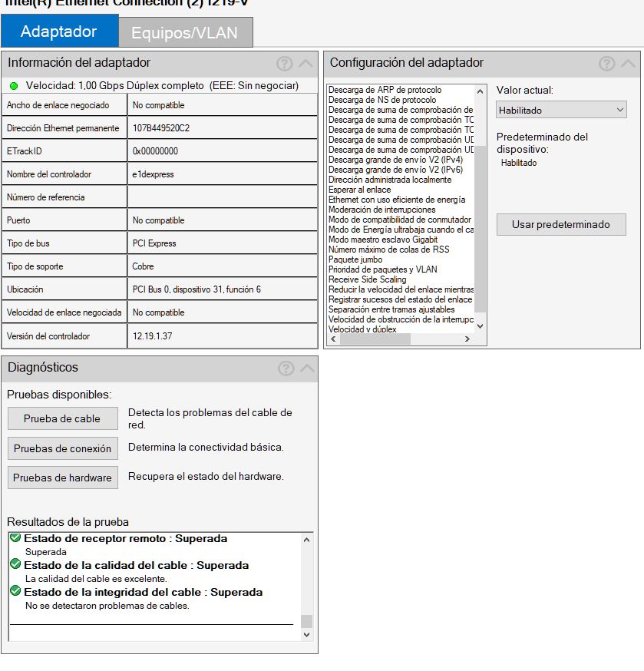Select Receive Side Scaling setting
Image resolution: width=644 pixels, height=671 pixels.
(368, 279)
